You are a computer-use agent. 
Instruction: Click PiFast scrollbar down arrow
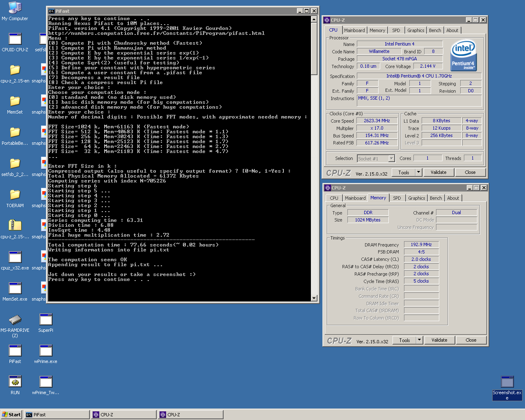(x=314, y=298)
